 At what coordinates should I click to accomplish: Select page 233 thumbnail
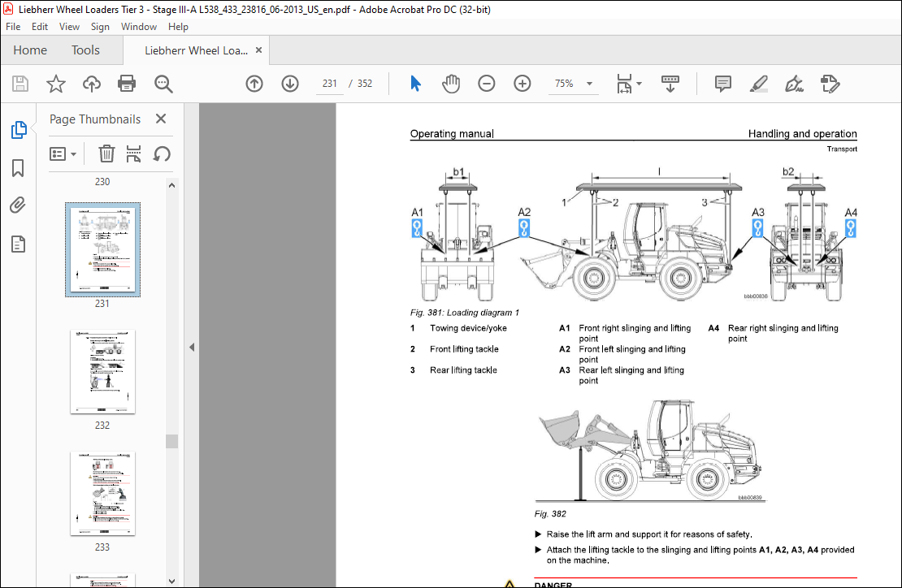(x=103, y=494)
